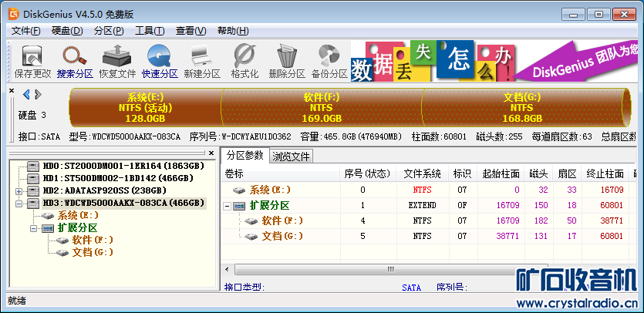Collapse 扩展分区 node in left tree
Viewport: 644px width, 313px height.
[33, 228]
